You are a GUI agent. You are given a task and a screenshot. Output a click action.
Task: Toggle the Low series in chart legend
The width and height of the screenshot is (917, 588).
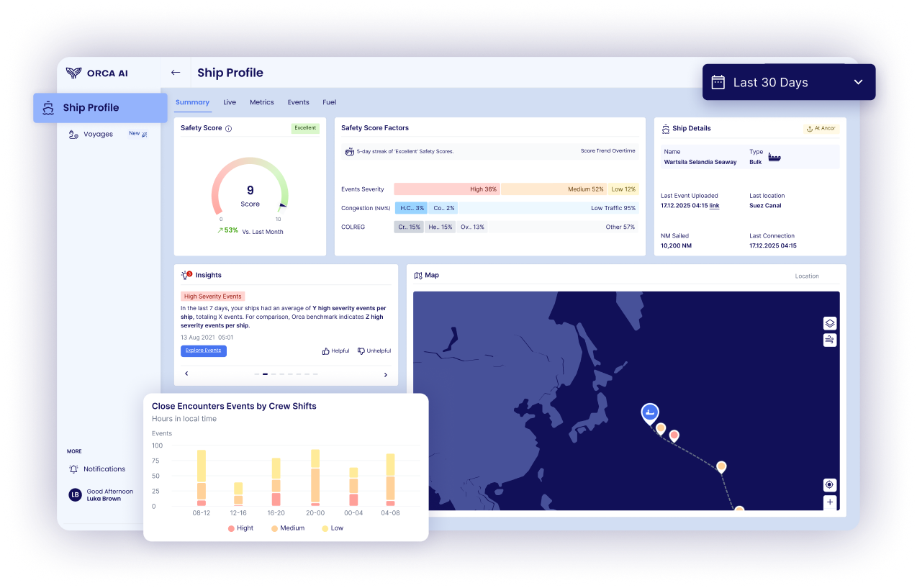(x=332, y=528)
